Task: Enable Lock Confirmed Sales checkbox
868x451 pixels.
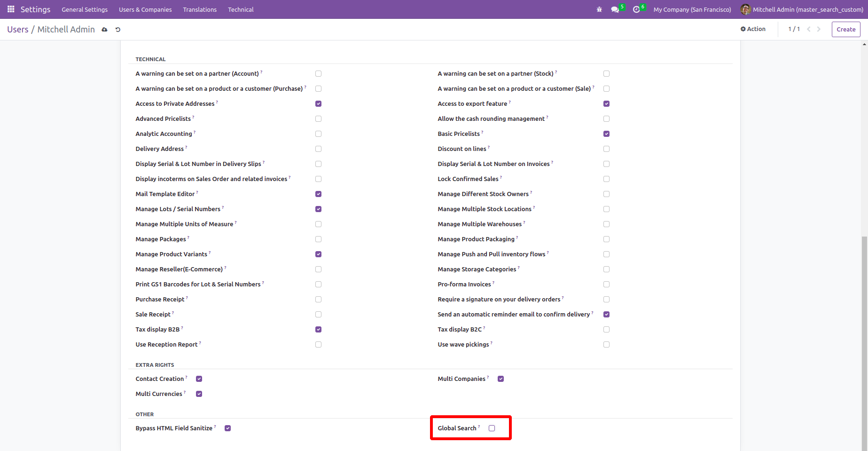Action: point(606,179)
